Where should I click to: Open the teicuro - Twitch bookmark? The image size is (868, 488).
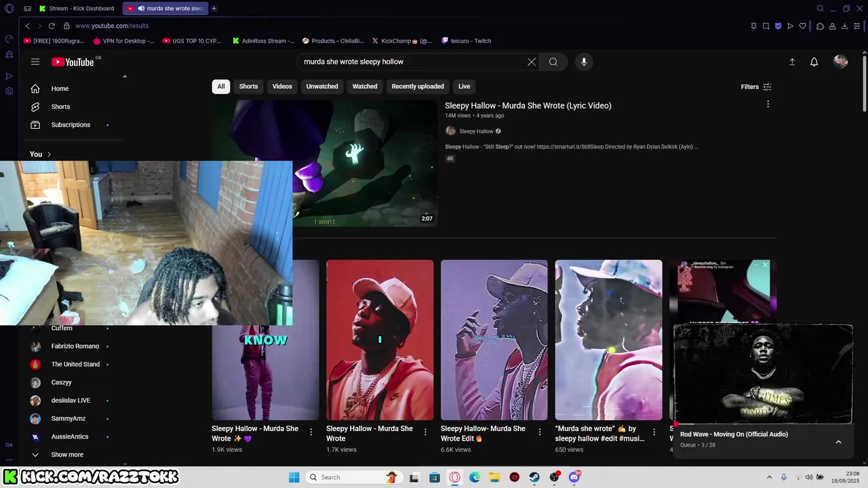click(466, 41)
